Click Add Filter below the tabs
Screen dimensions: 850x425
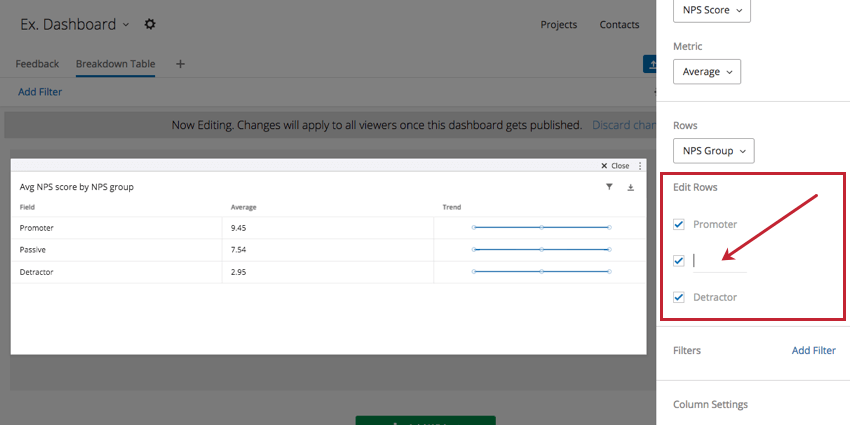(x=40, y=92)
